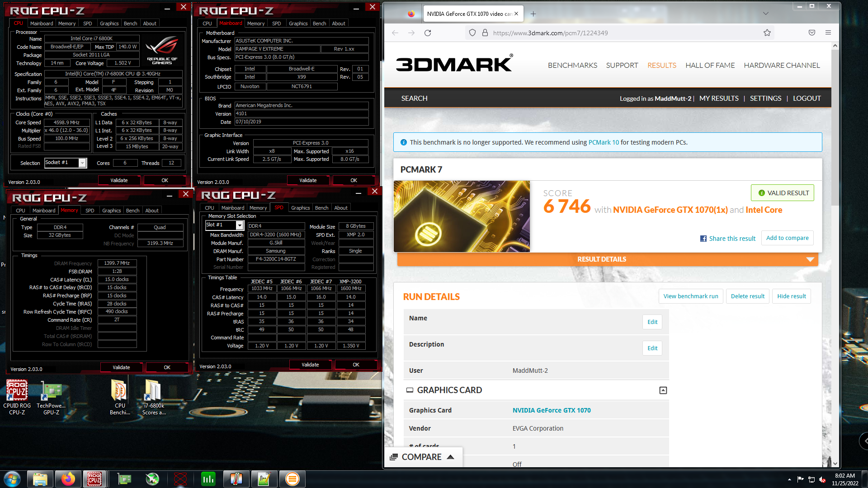
Task: Click Add to compare
Action: pos(788,238)
